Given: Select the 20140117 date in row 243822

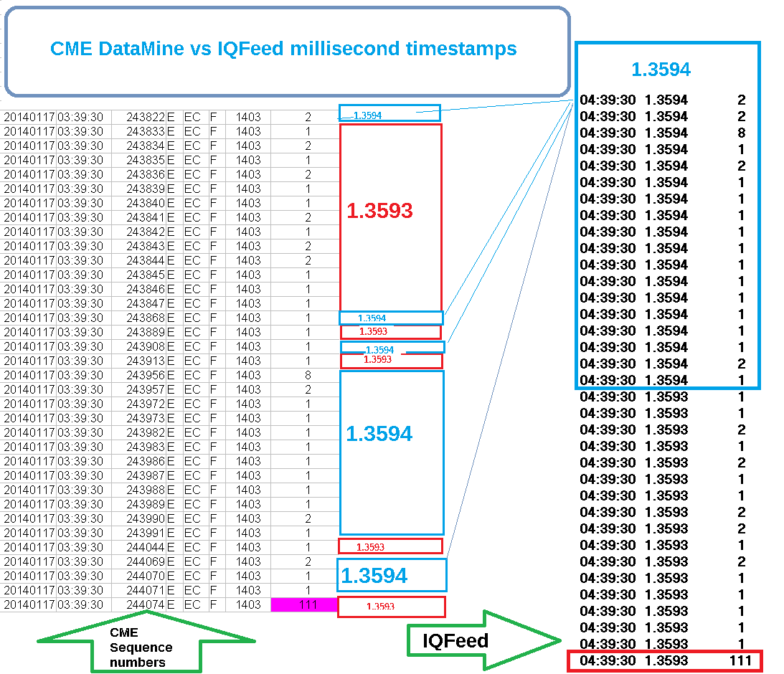Looking at the screenshot, I should tap(29, 117).
